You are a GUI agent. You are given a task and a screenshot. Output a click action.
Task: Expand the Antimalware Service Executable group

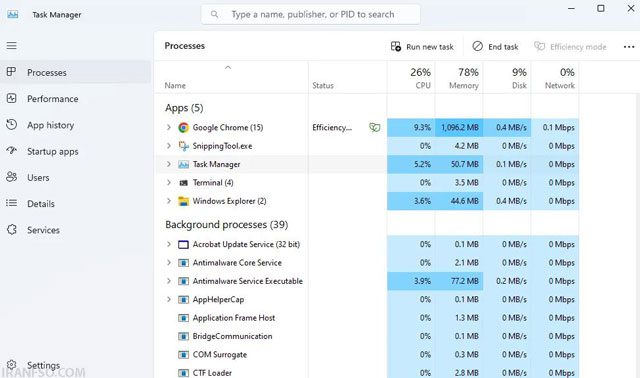coord(169,281)
